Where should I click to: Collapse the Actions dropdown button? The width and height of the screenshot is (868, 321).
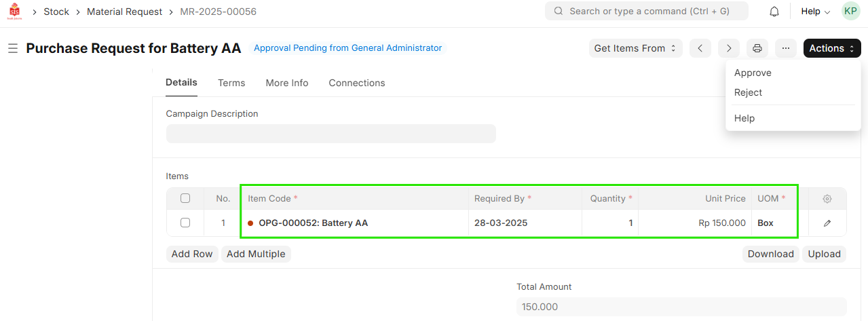[x=831, y=48]
